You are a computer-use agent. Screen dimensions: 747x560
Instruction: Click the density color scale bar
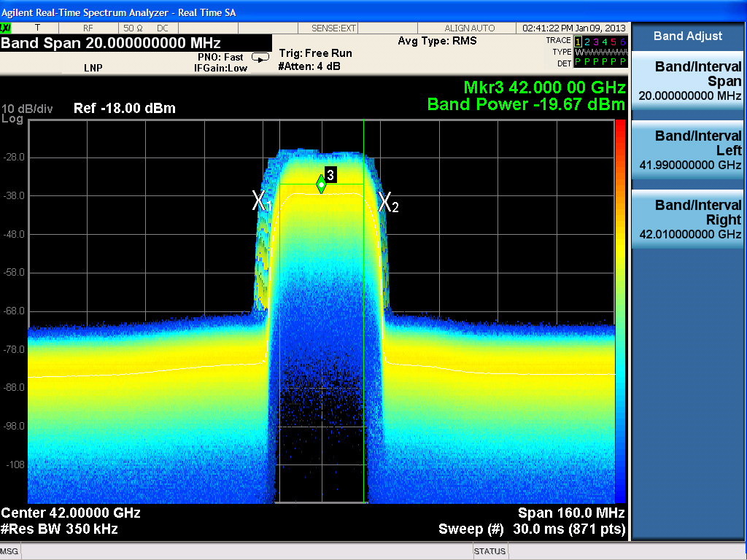[620, 310]
